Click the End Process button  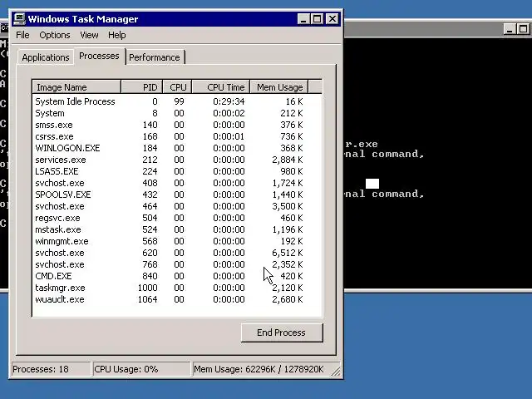coord(282,332)
